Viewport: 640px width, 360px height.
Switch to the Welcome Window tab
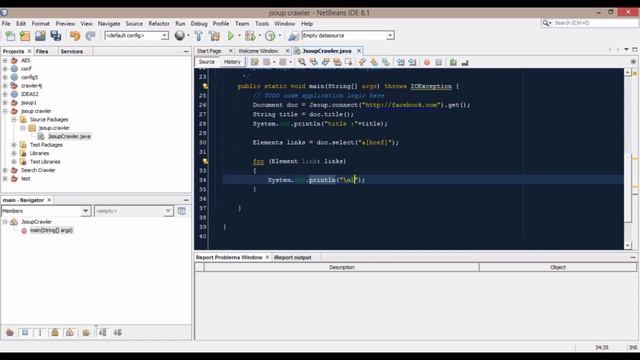258,51
